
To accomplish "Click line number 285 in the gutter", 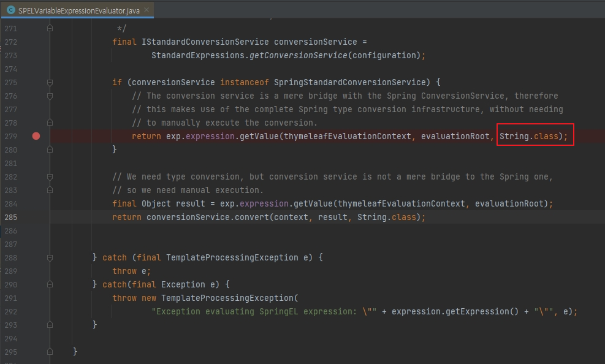I will (11, 218).
